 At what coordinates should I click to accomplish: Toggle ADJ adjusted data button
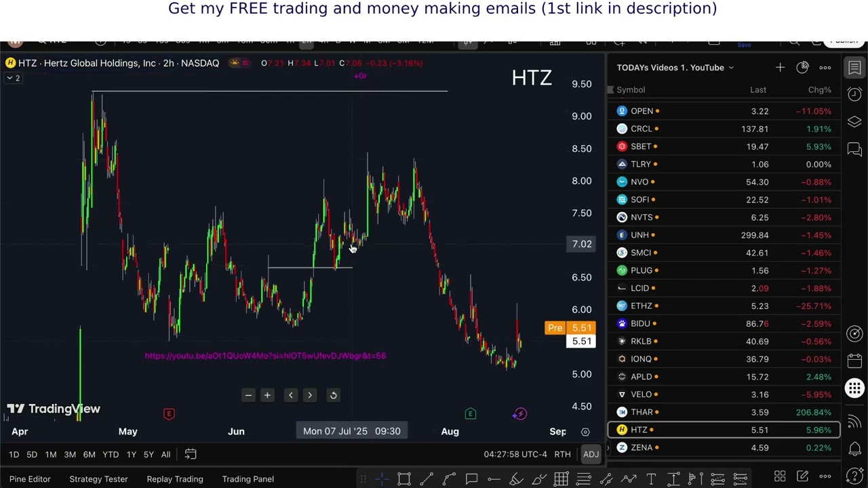point(591,454)
